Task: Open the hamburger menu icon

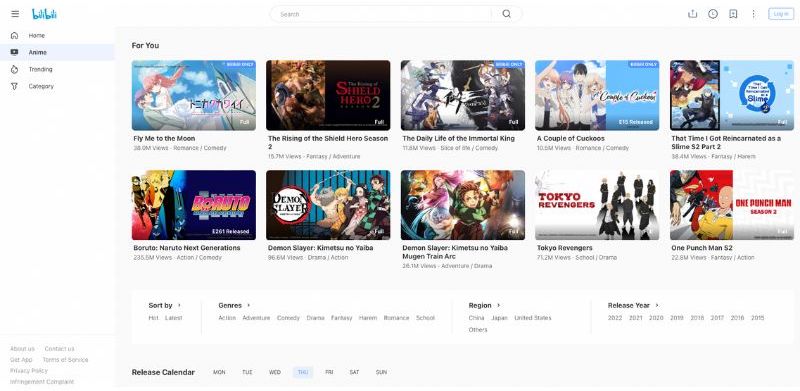Action: tap(15, 14)
